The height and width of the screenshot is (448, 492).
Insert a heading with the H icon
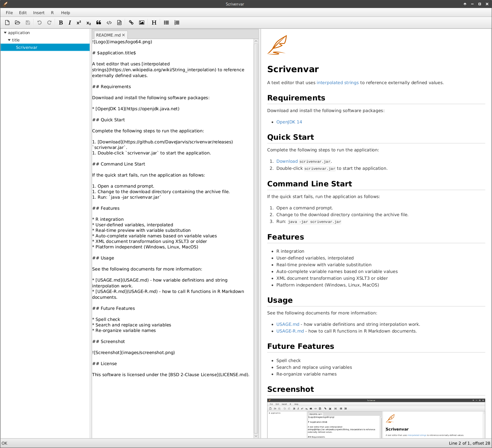pos(154,22)
